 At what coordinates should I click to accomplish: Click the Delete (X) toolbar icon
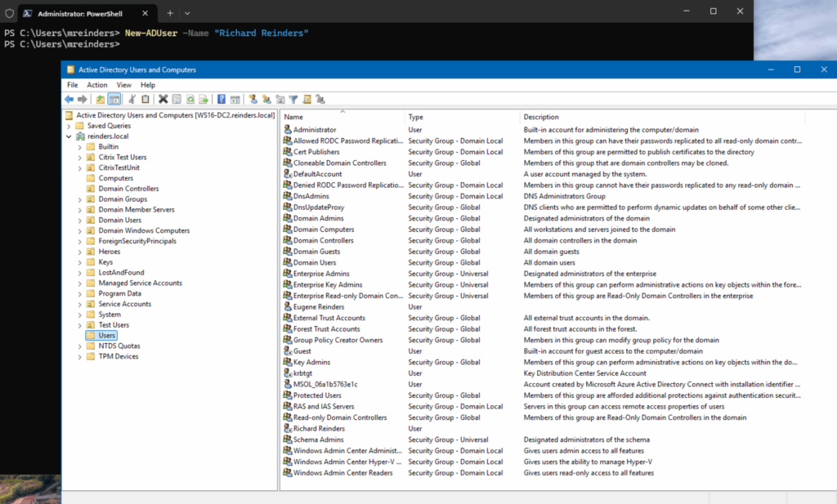coord(163,99)
